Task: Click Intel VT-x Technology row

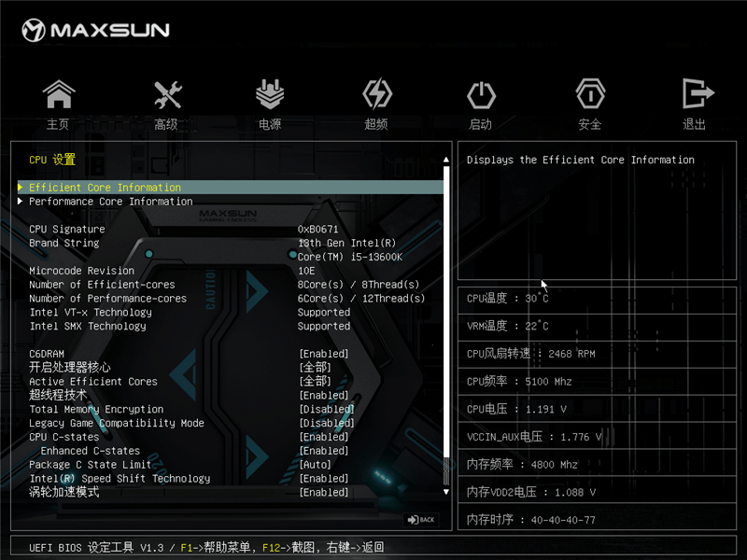Action: (x=231, y=312)
